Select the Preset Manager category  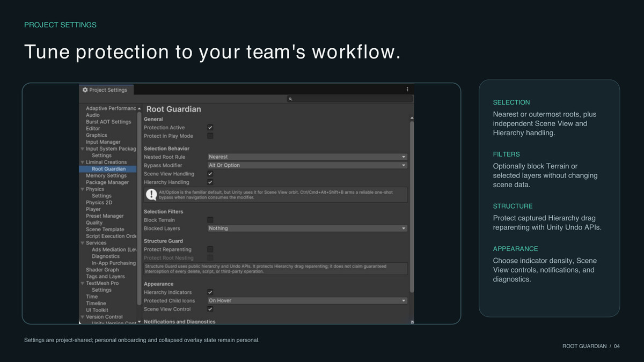click(x=105, y=216)
